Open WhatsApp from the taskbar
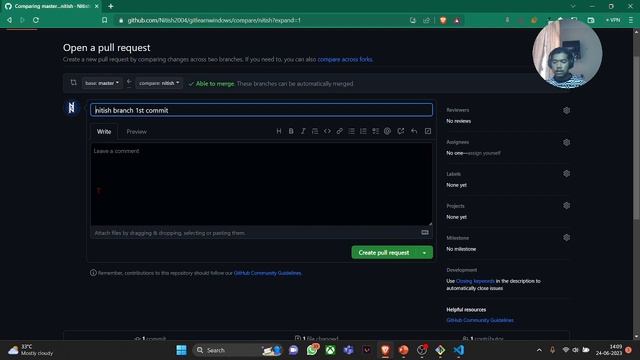Screen dimensions: 640x360 click(312, 350)
